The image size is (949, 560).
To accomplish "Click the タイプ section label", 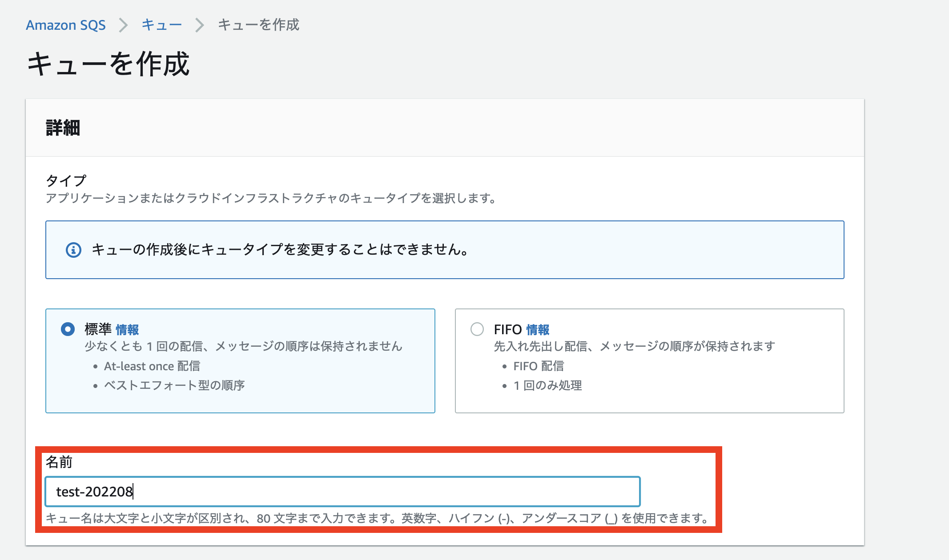I will 66,180.
